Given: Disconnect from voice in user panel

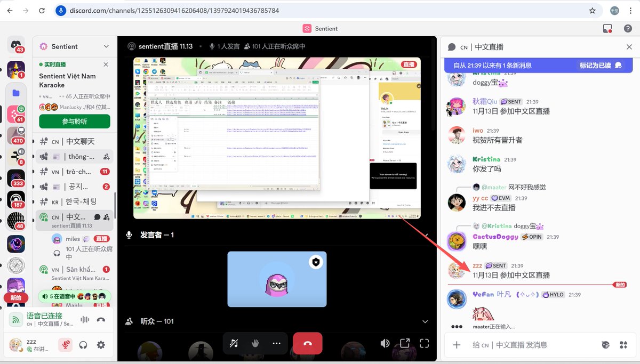Looking at the screenshot, I should point(101,320).
